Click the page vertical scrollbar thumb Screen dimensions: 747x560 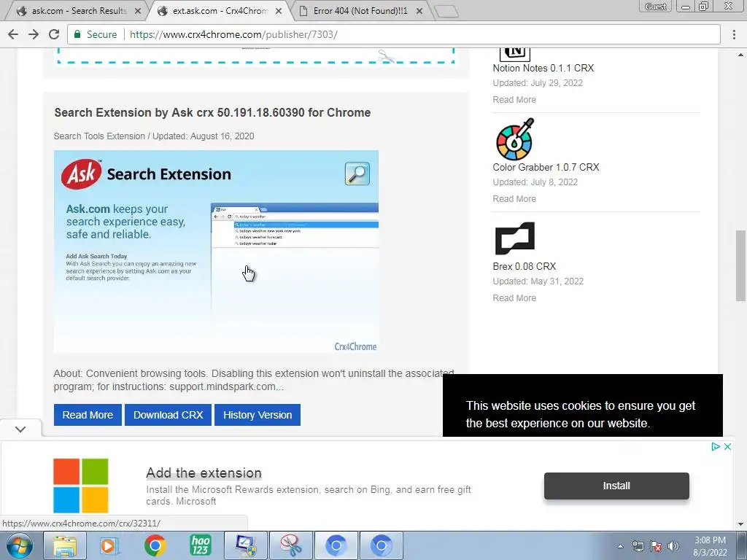coord(740,265)
